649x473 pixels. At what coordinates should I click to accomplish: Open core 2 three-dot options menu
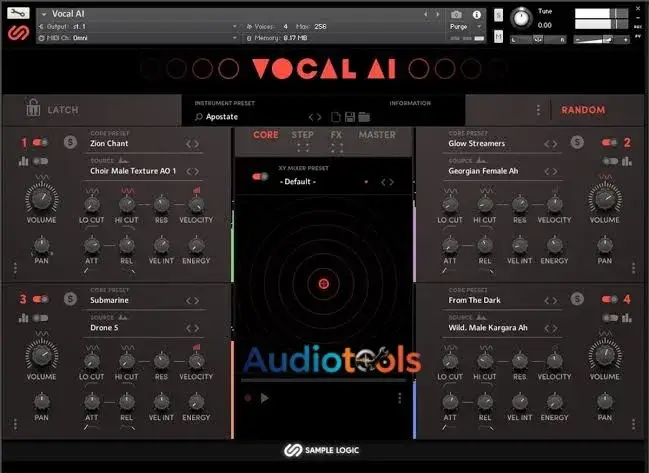click(633, 268)
